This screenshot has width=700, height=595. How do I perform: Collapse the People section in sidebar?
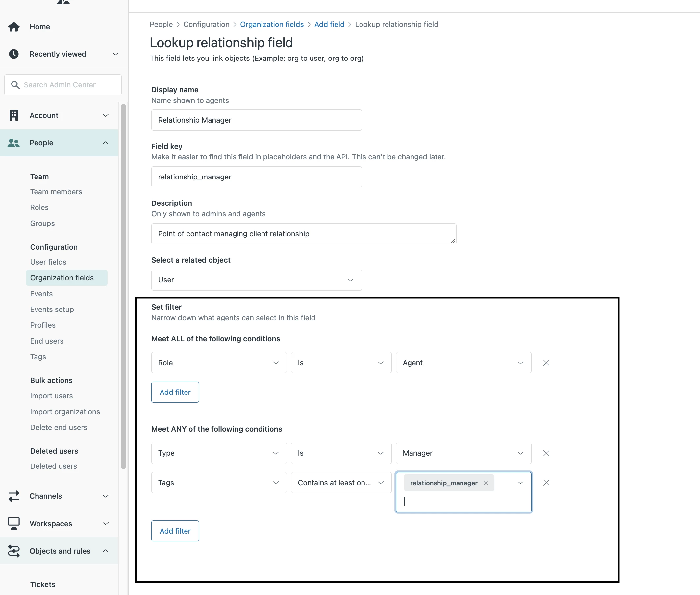tap(105, 143)
